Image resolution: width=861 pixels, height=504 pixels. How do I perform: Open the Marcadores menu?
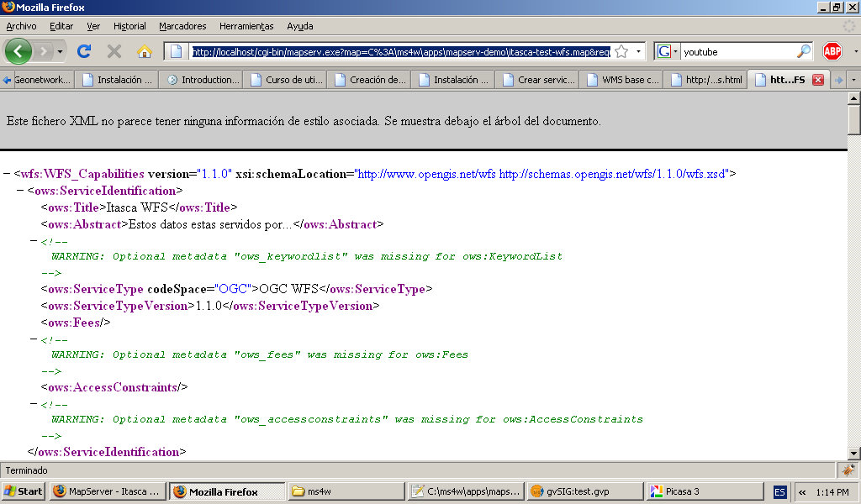tap(182, 26)
